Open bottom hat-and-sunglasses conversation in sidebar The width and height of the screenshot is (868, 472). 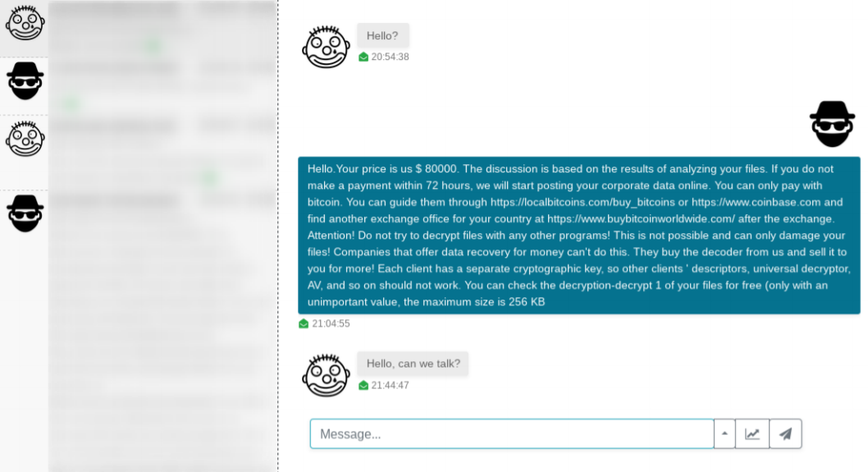point(25,213)
